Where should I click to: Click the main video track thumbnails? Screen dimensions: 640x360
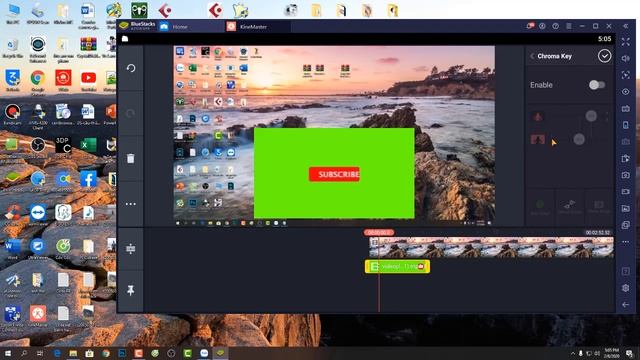point(491,247)
